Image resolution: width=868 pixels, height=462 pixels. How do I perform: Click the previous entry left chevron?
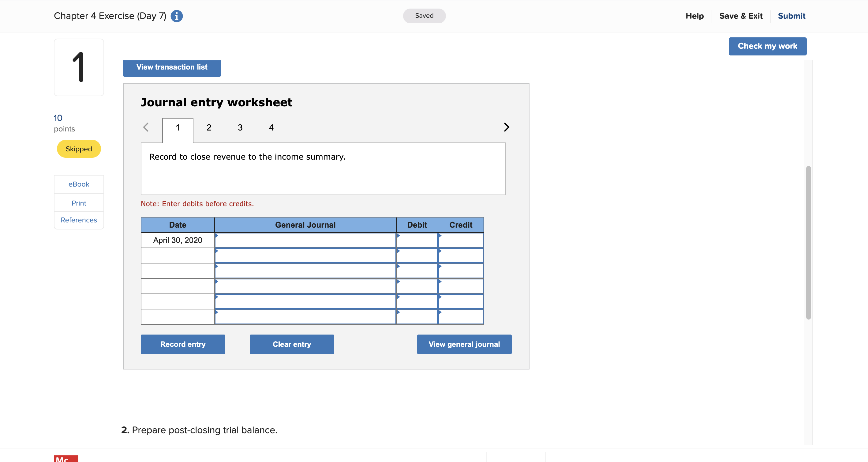(x=146, y=127)
